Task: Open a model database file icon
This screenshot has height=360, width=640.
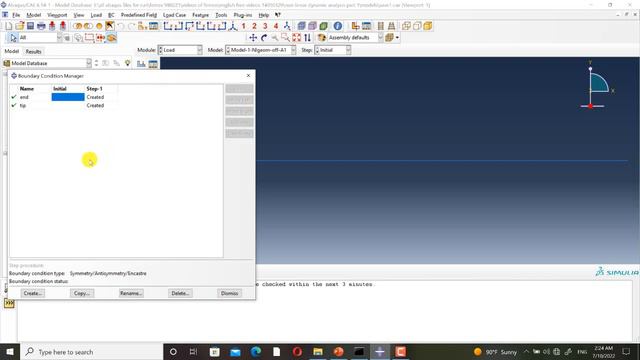Action: click(20, 26)
